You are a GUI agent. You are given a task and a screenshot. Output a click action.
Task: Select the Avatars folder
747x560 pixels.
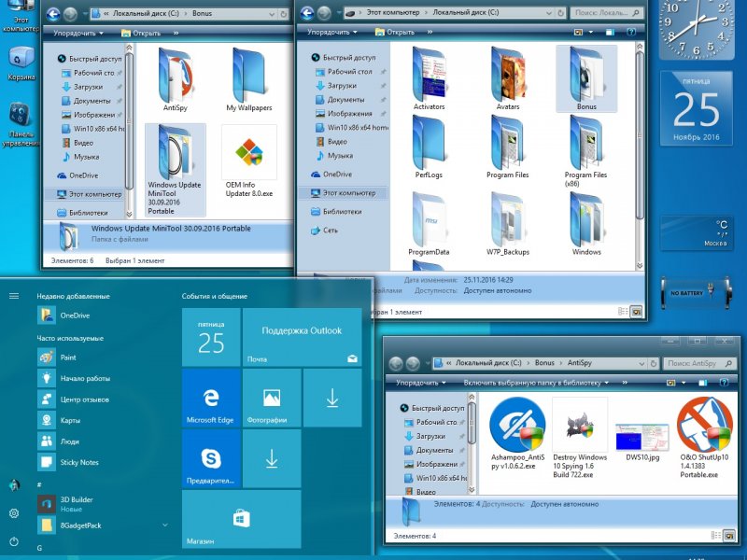pyautogui.click(x=508, y=78)
